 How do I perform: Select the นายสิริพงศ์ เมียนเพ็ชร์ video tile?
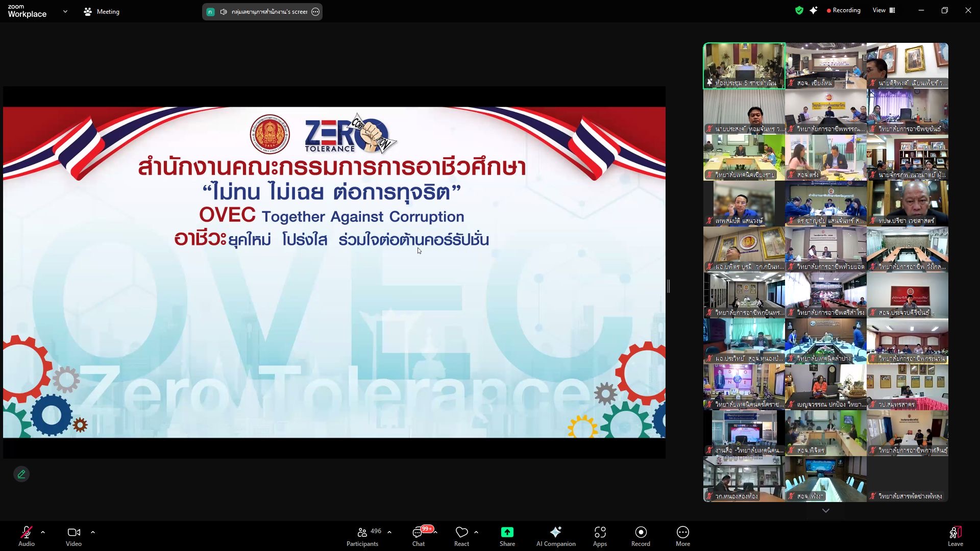tap(908, 66)
